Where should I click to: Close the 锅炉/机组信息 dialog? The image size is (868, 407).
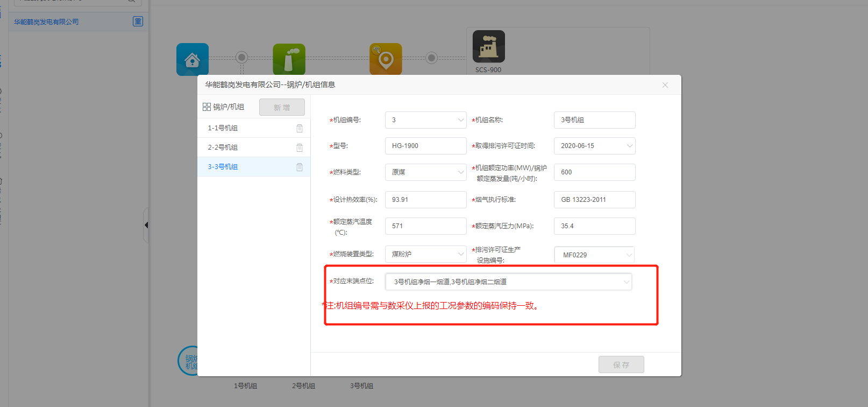tap(665, 85)
